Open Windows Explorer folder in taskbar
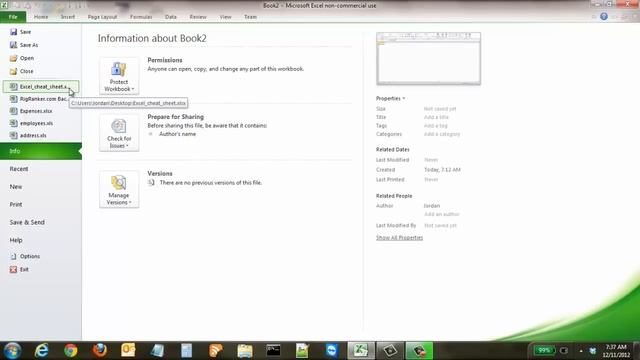The width and height of the screenshot is (640, 360). pyautogui.click(x=244, y=351)
